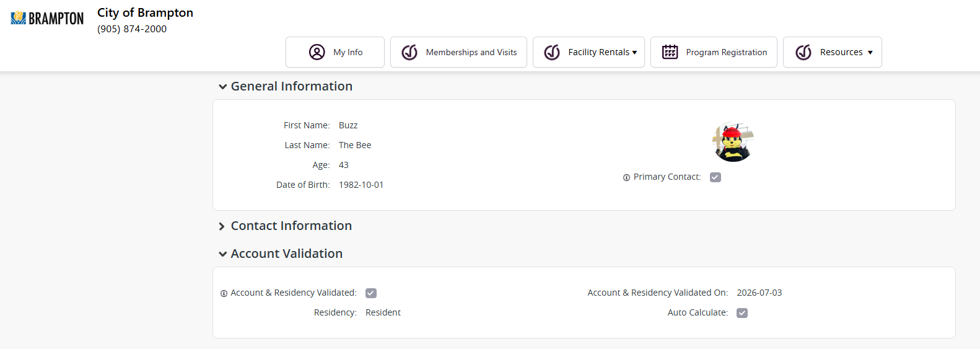
Task: Click the Facility Rentals swirl icon
Action: [552, 52]
